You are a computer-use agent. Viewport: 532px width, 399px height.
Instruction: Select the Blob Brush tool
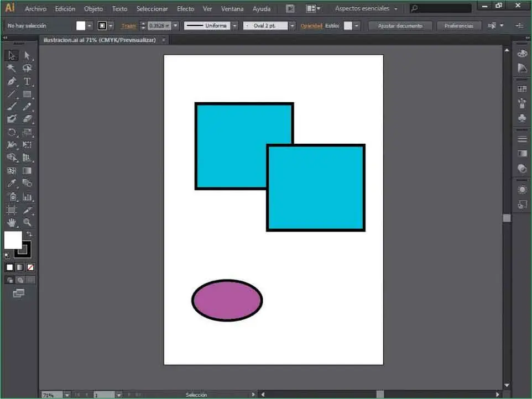12,119
